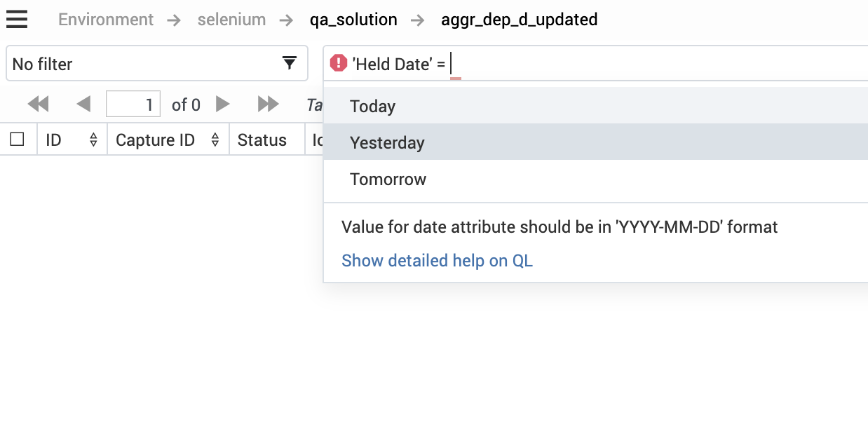Click the page number input field
The image size is (868, 427).
[133, 104]
